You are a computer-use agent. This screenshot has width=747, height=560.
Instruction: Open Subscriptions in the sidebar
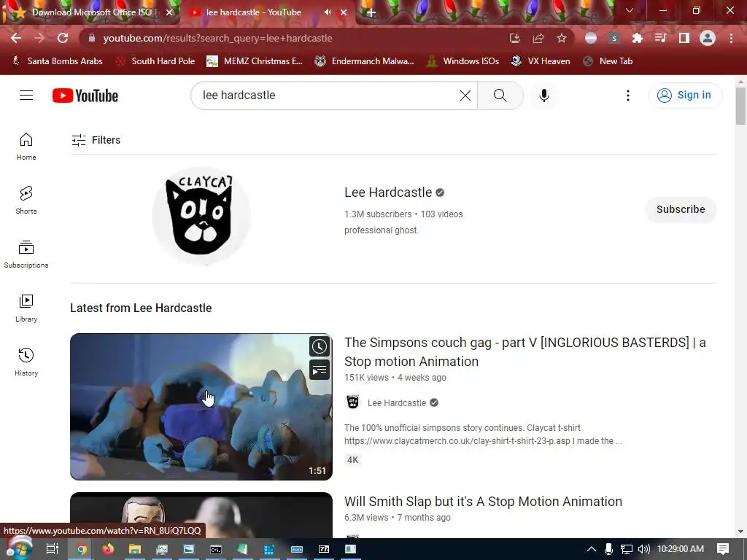pyautogui.click(x=26, y=254)
